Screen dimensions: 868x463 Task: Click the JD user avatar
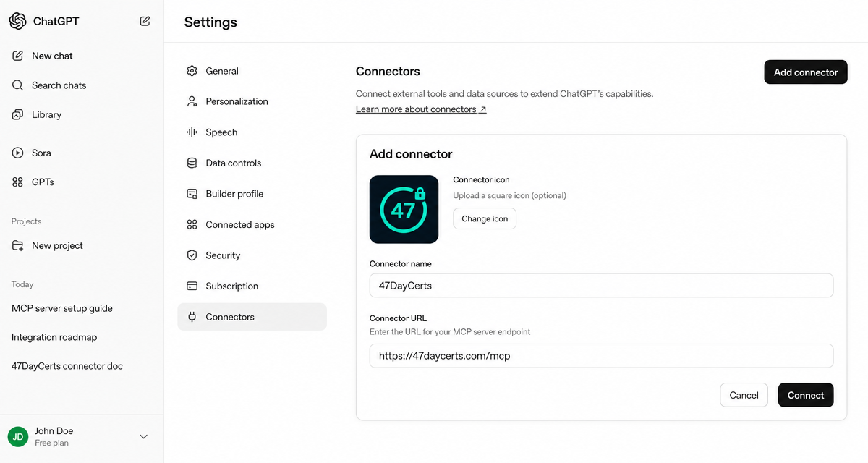click(18, 436)
